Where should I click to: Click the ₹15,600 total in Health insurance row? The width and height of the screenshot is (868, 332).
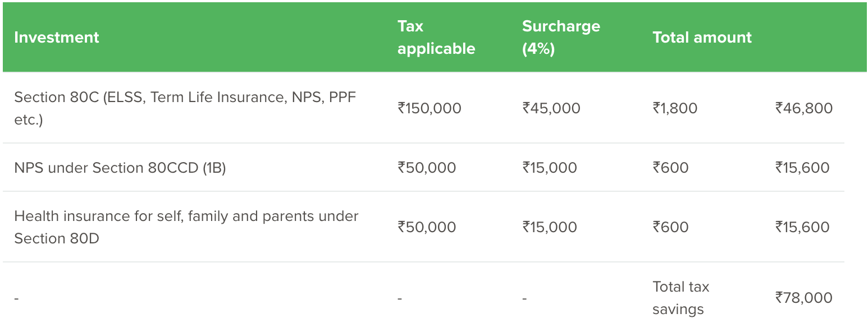(x=802, y=227)
